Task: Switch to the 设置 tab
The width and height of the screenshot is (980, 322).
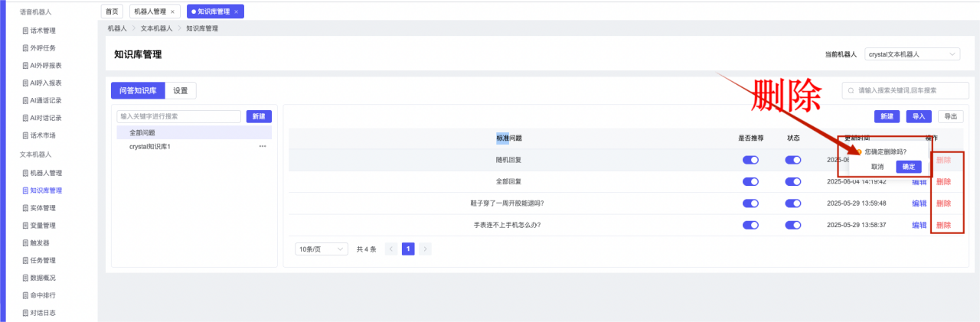Action: pos(181,90)
